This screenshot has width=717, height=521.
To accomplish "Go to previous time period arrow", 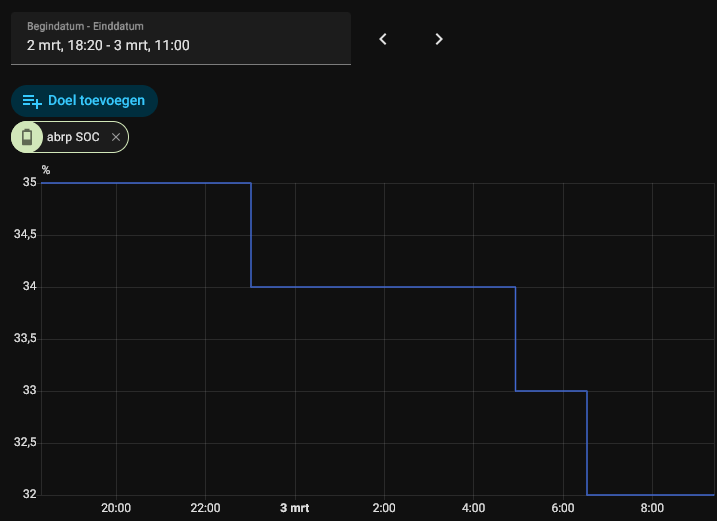I will tap(383, 39).
